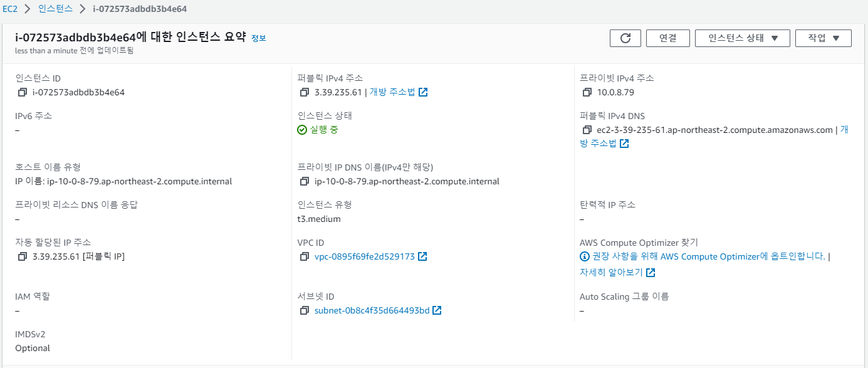Open 자세히 알아보기 learn more link
Image resolution: width=868 pixels, height=368 pixels.
click(x=612, y=273)
